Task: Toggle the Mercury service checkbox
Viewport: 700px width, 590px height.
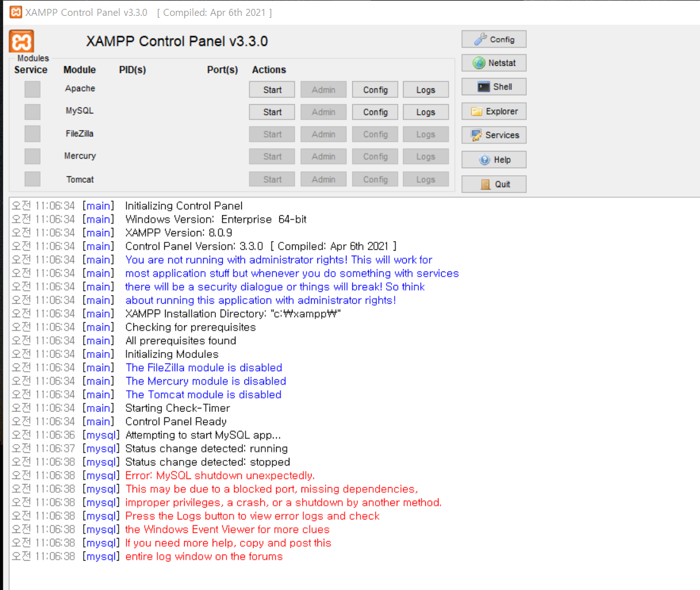Action: pyautogui.click(x=32, y=156)
